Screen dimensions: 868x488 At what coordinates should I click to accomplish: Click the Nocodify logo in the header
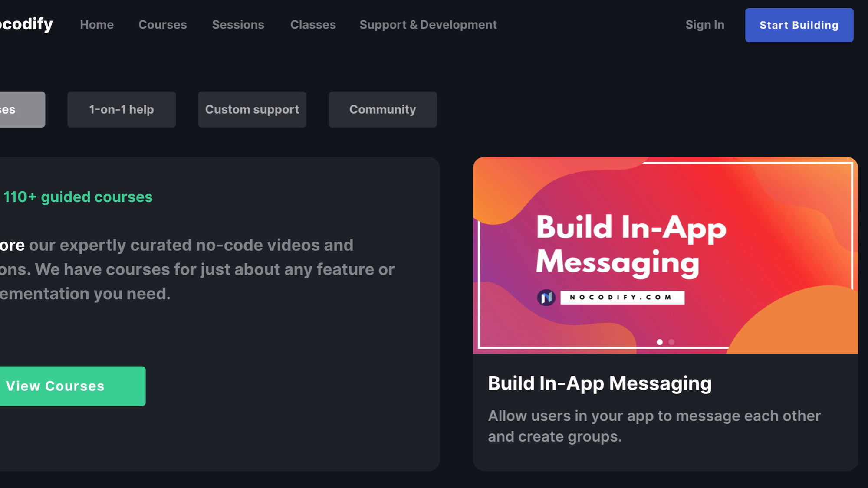point(26,24)
